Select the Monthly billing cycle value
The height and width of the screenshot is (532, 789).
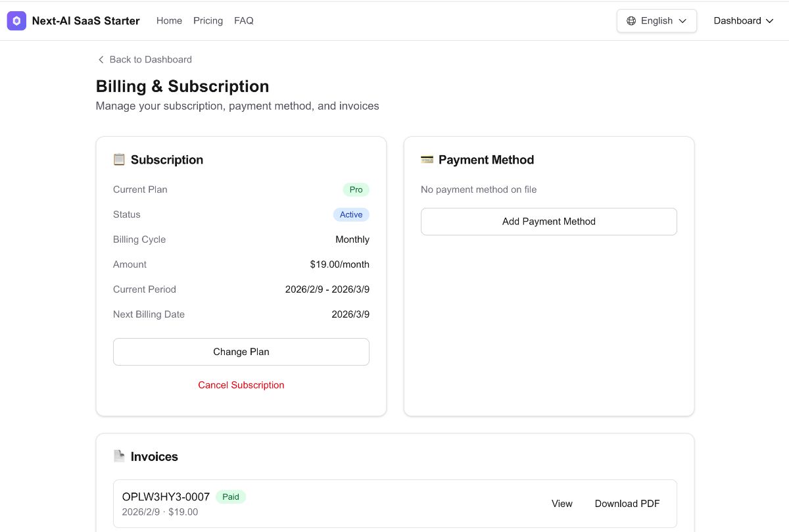[x=352, y=239]
